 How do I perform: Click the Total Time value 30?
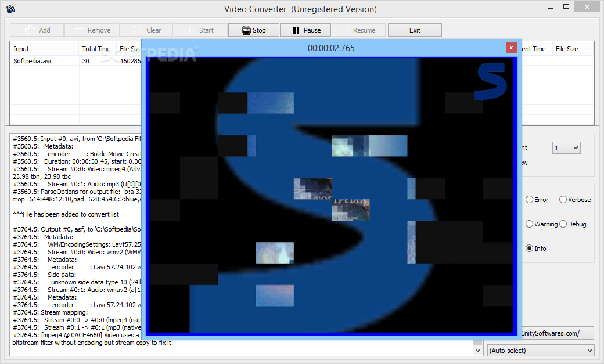(x=85, y=61)
